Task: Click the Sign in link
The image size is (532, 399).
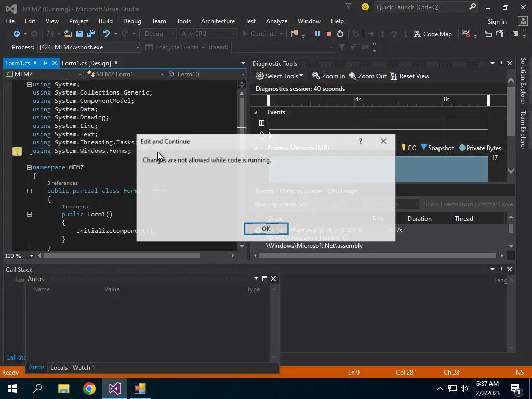Action: (x=497, y=22)
